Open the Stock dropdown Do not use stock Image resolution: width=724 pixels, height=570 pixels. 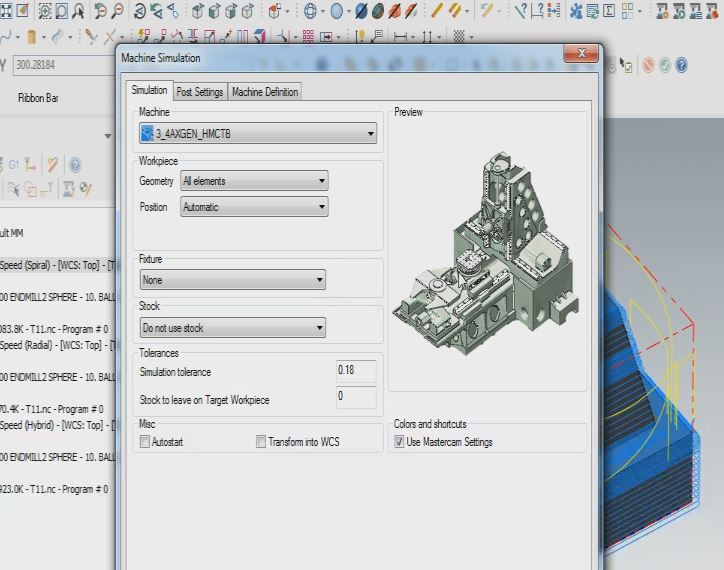pos(232,327)
